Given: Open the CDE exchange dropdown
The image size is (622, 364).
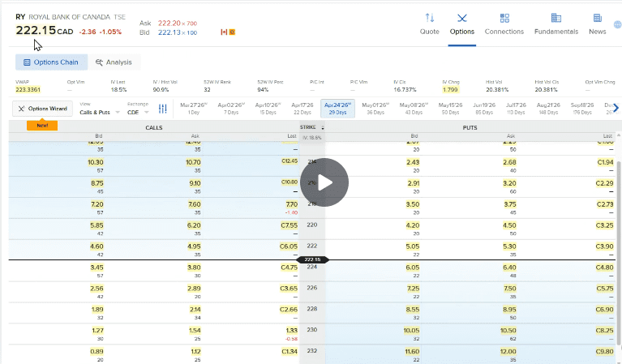Looking at the screenshot, I should pyautogui.click(x=139, y=112).
